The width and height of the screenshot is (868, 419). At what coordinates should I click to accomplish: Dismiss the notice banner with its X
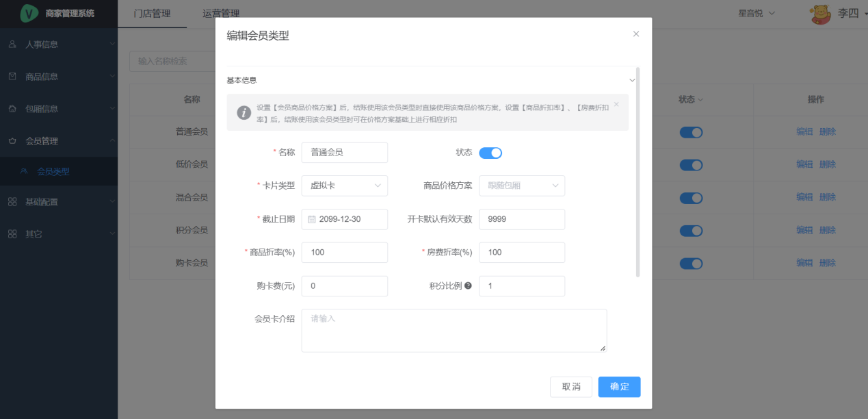pyautogui.click(x=616, y=105)
